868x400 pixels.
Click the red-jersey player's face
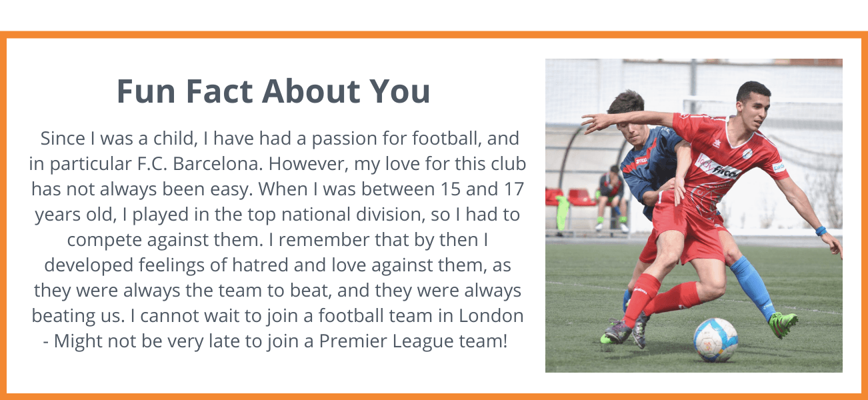(x=755, y=107)
